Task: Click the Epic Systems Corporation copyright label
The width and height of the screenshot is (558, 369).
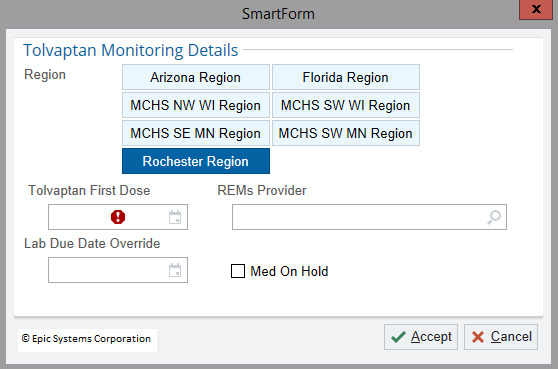Action: click(86, 339)
